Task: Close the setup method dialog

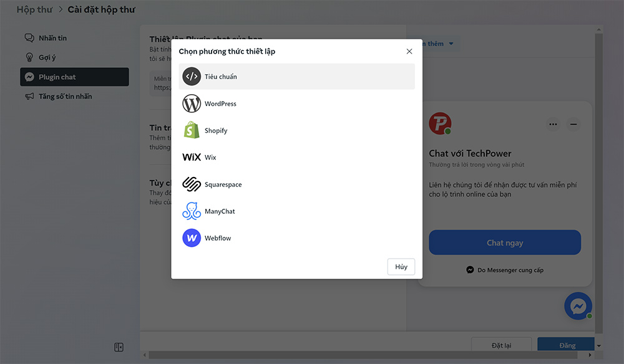Action: [x=409, y=51]
